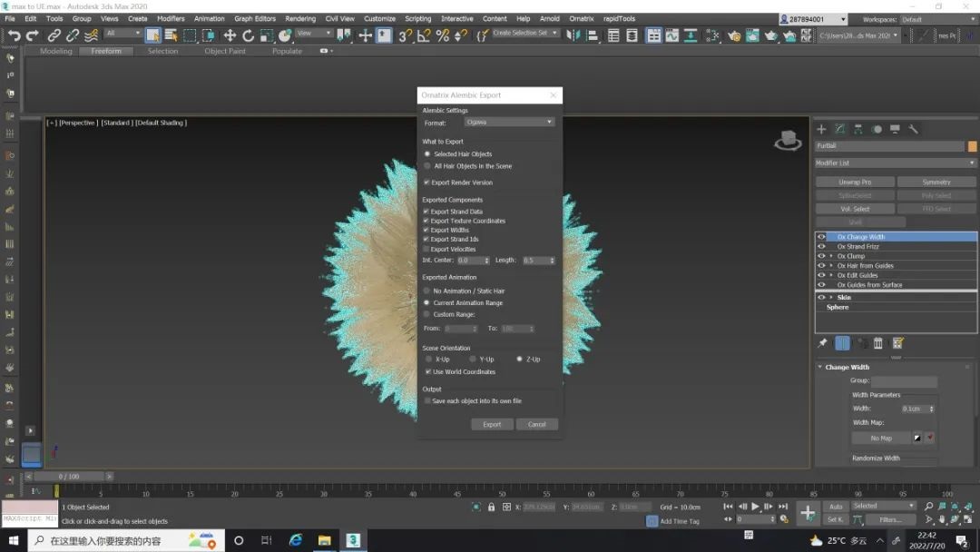Enable the Export Velocities checkbox

click(x=426, y=249)
